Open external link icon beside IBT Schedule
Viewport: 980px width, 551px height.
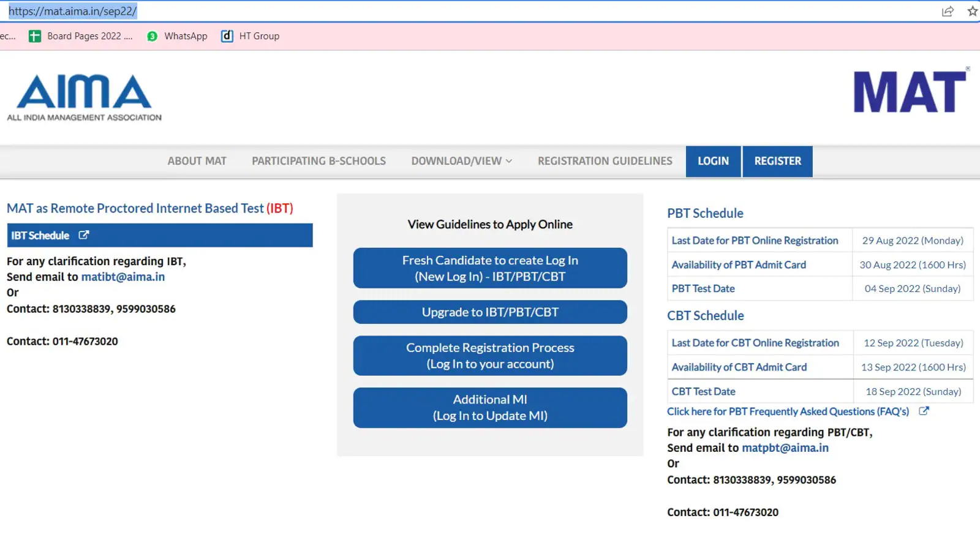tap(84, 235)
